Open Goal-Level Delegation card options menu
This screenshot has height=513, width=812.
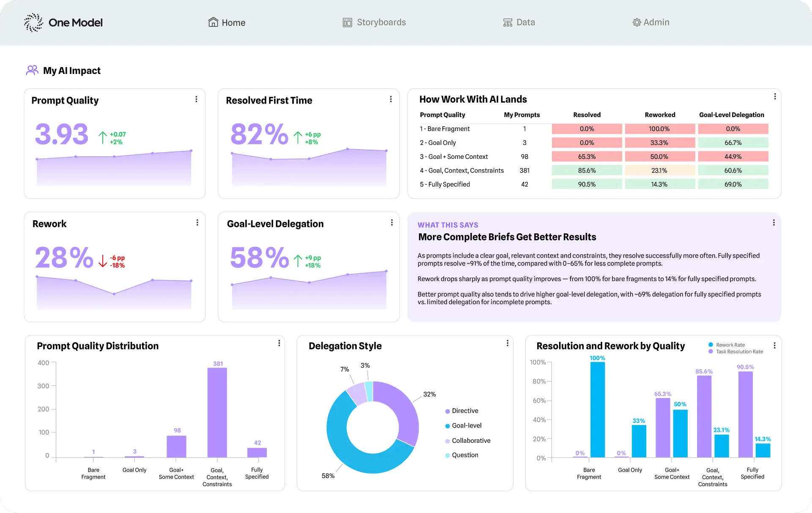(x=392, y=222)
